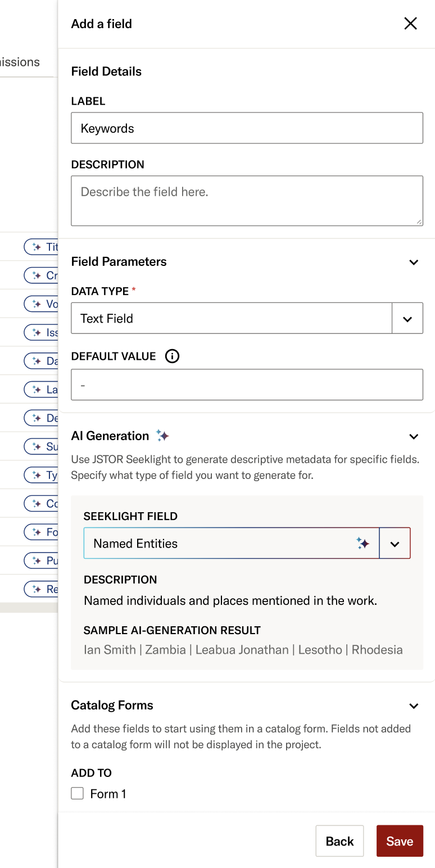Close the Add a field panel
Image resolution: width=435 pixels, height=868 pixels.
[x=411, y=24]
